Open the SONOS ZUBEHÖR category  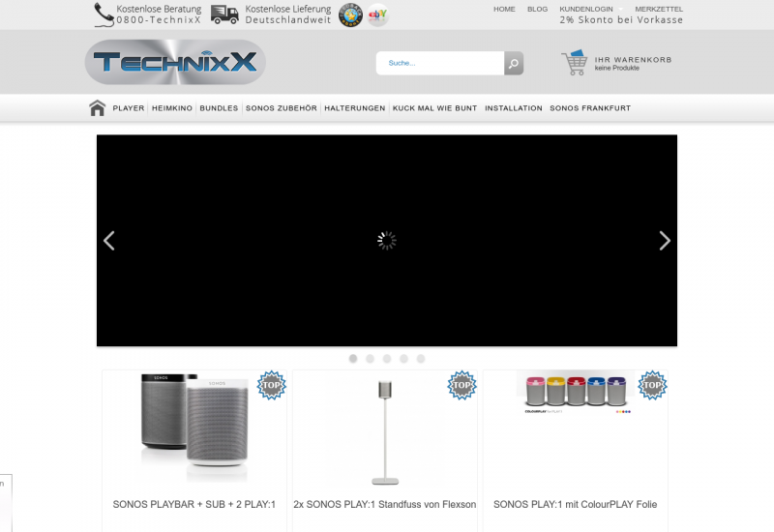coord(281,108)
